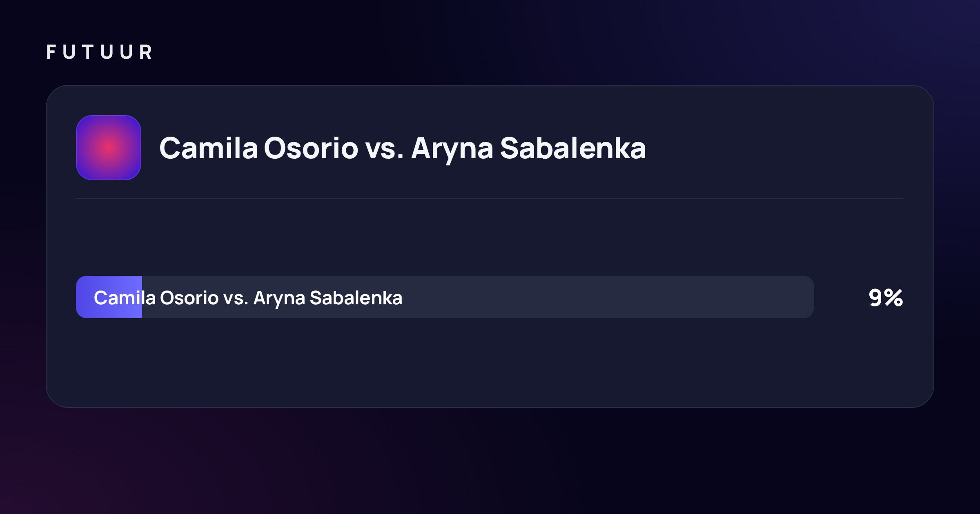Select the Camila Osorio vs. Aryna Sabalenka heading

point(403,148)
